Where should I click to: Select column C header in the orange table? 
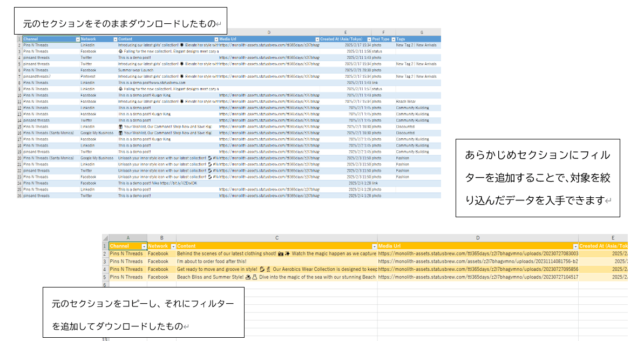pos(277,238)
